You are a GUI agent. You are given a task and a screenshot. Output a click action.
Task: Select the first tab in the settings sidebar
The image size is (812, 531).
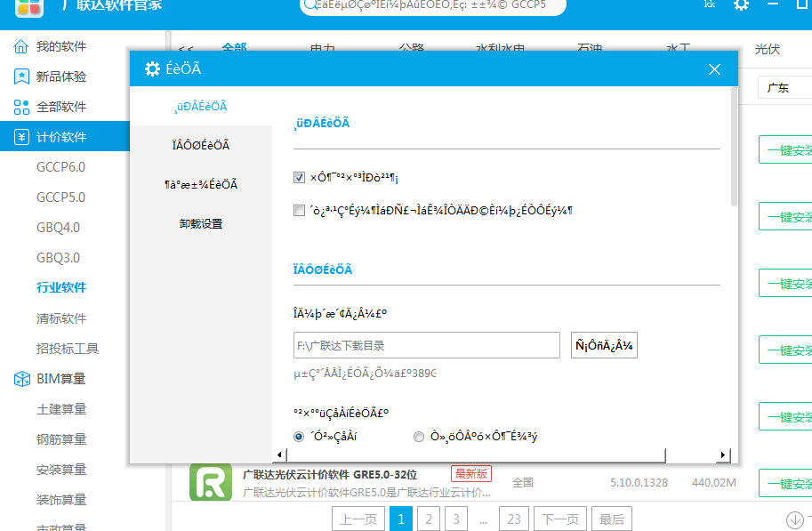click(201, 106)
